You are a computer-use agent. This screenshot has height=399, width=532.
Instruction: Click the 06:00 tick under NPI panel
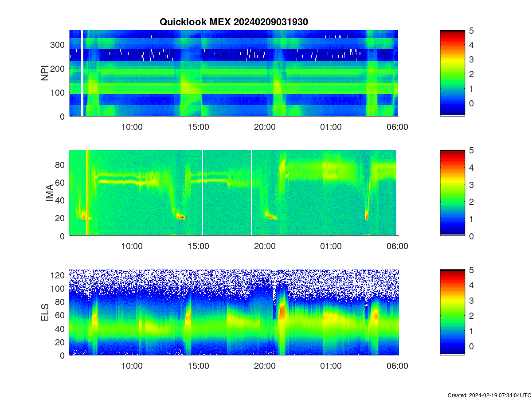point(397,127)
